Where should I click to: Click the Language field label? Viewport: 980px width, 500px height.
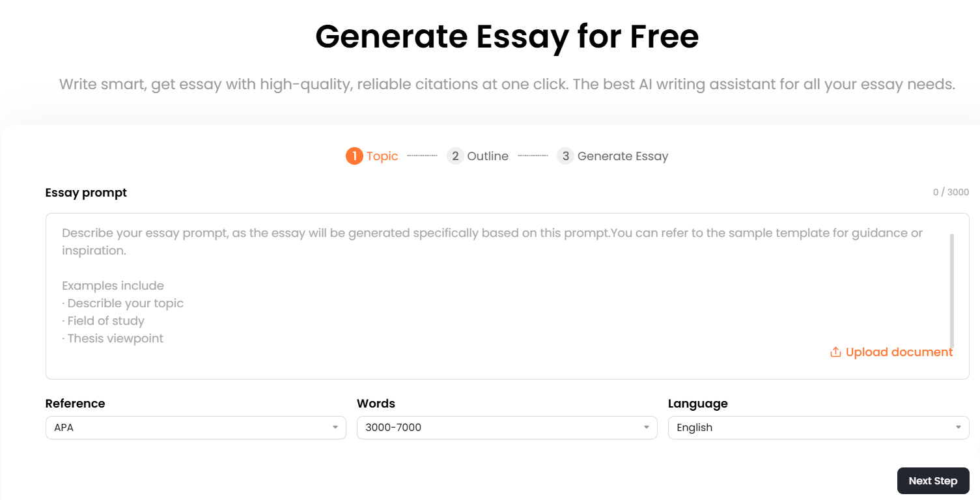(697, 404)
